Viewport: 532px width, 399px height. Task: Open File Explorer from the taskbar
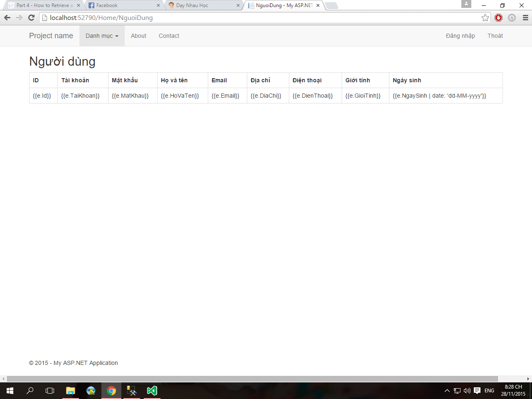[71, 391]
